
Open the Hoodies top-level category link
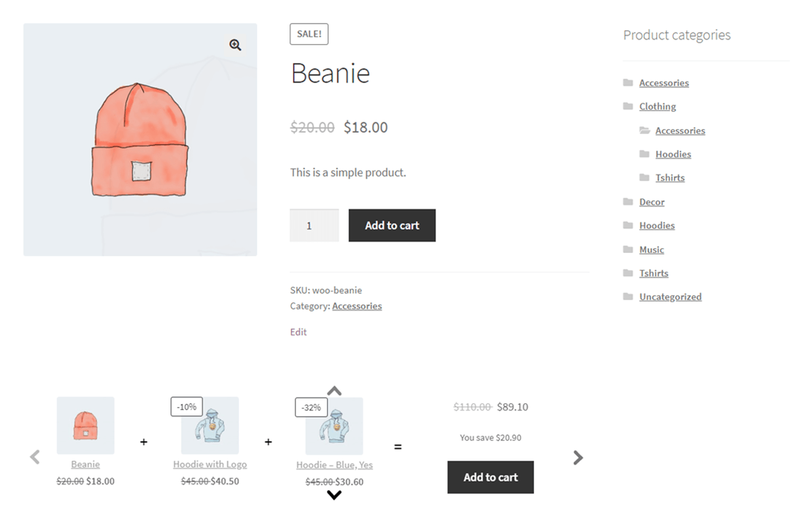656,226
